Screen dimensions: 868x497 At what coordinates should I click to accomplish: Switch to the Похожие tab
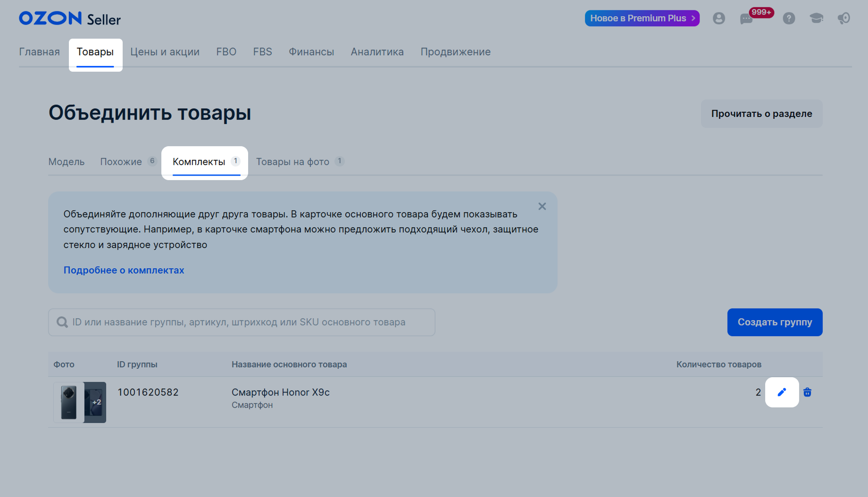pos(128,162)
